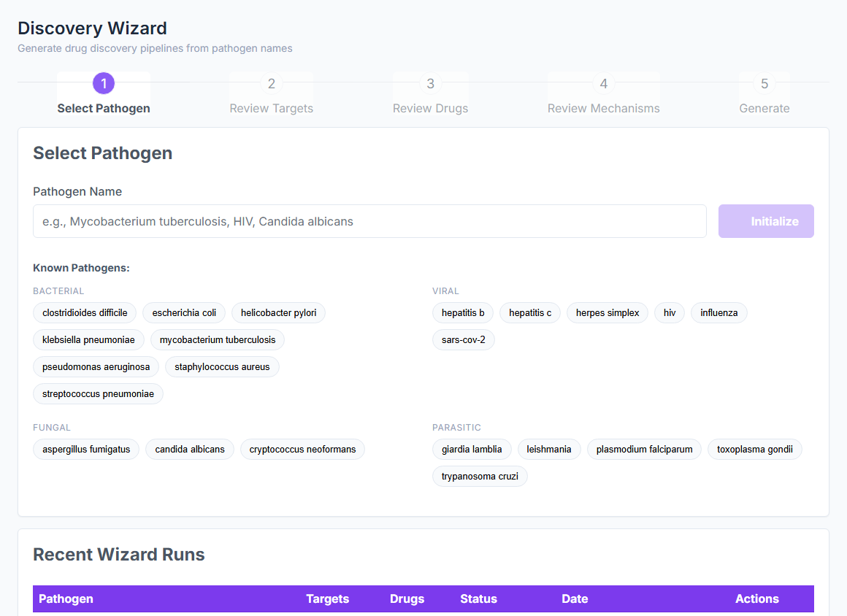Choose cryptococcus neoformans chip

[302, 449]
